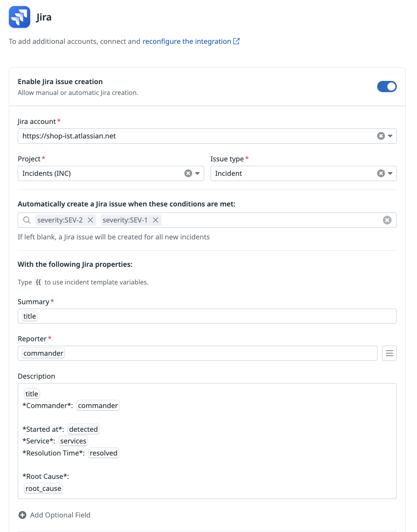The width and height of the screenshot is (417, 532).
Task: Clear all conditions in the search field
Action: [387, 220]
